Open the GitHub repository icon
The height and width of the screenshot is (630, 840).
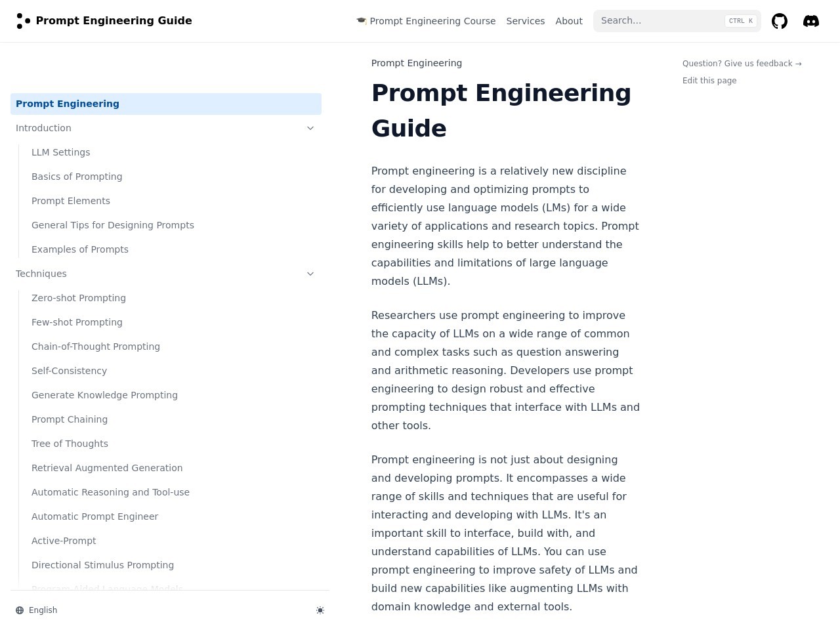coord(779,21)
